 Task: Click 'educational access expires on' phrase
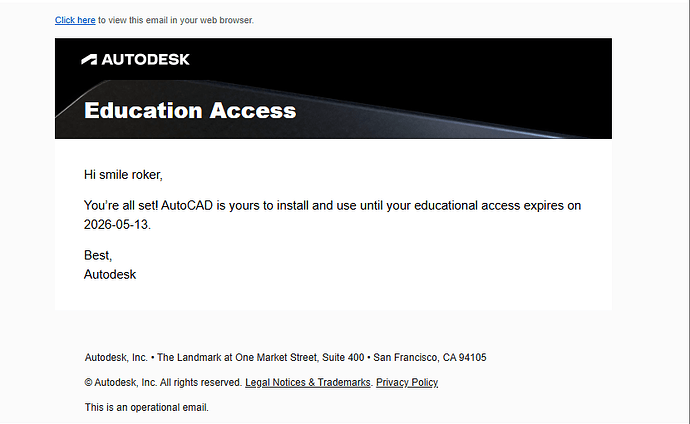(x=498, y=206)
